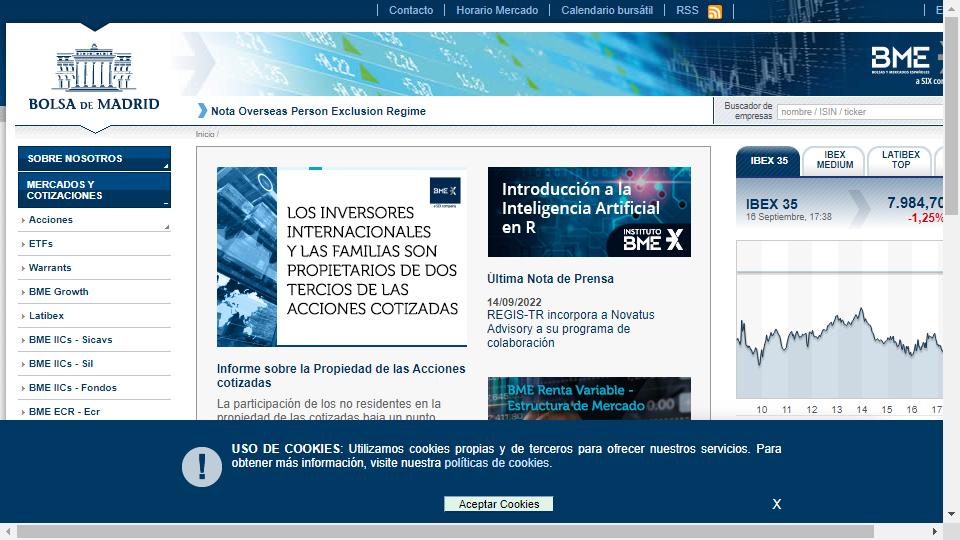This screenshot has height=540, width=960.
Task: Click the vertical scrollbar thumb
Action: point(951,116)
